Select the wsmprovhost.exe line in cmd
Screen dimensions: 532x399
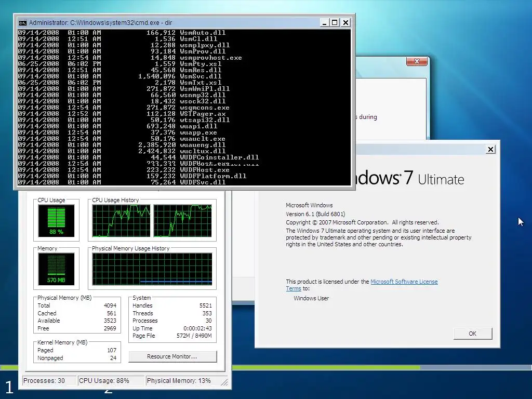[130, 58]
